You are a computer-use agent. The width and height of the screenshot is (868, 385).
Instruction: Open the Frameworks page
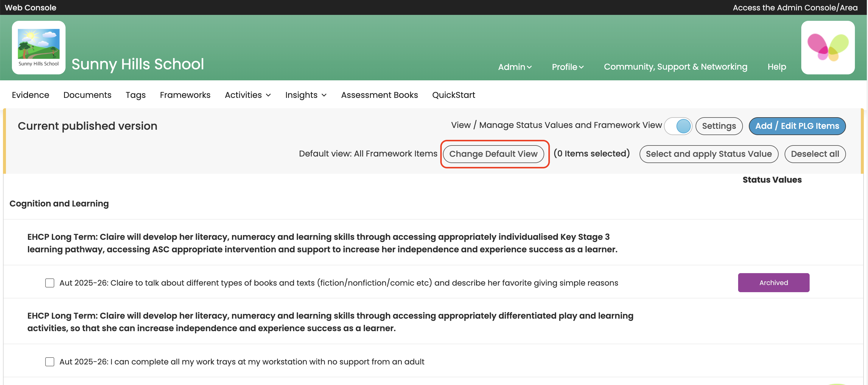coord(185,95)
